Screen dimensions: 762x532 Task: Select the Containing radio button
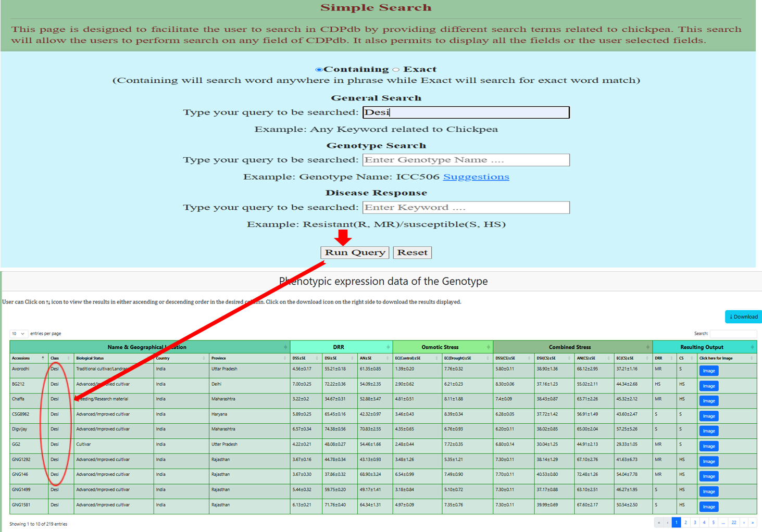[319, 70]
